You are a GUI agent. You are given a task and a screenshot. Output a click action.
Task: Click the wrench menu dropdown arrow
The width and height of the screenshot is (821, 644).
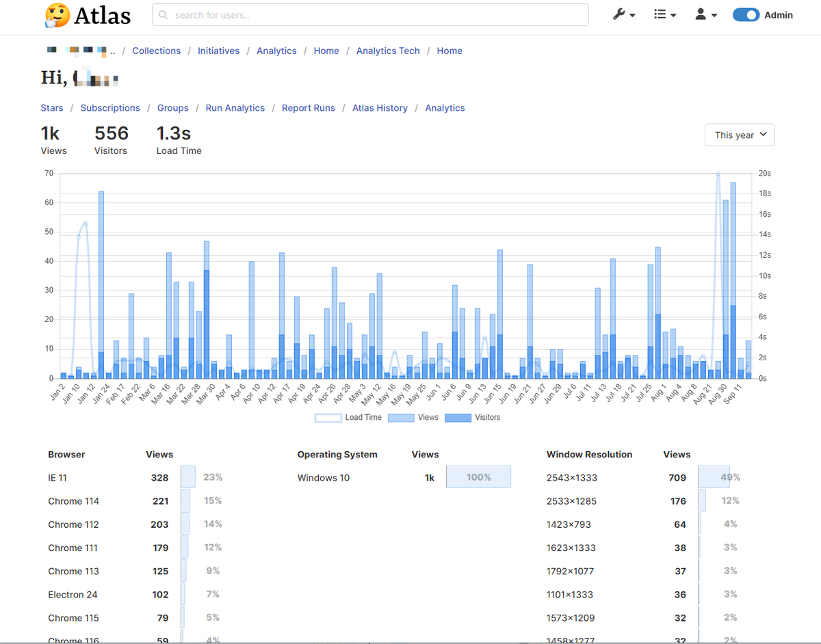click(x=632, y=15)
